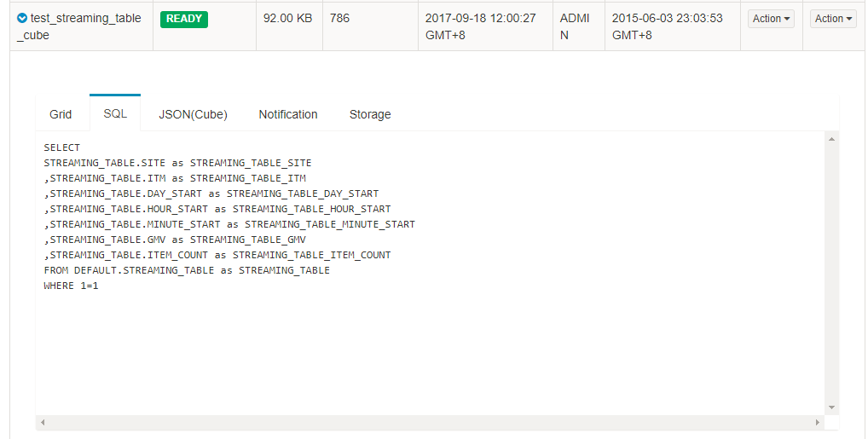The height and width of the screenshot is (439, 868).
Task: Click the green READY status badge
Action: pos(183,19)
